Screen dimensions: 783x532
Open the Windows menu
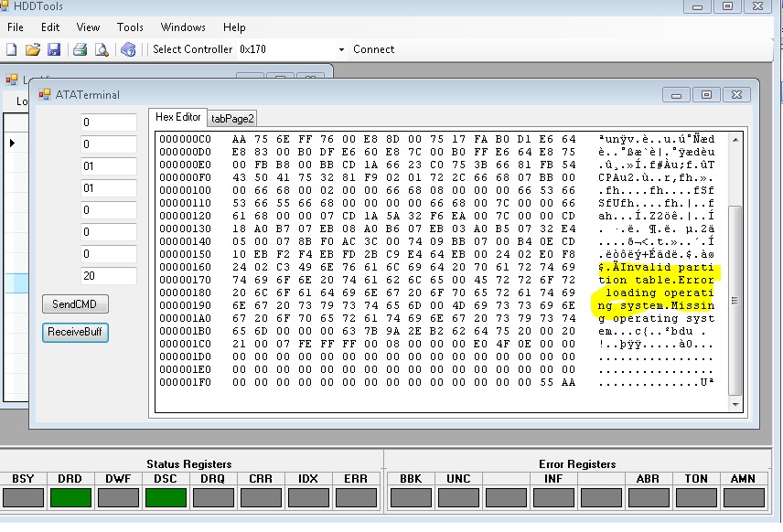coord(183,27)
